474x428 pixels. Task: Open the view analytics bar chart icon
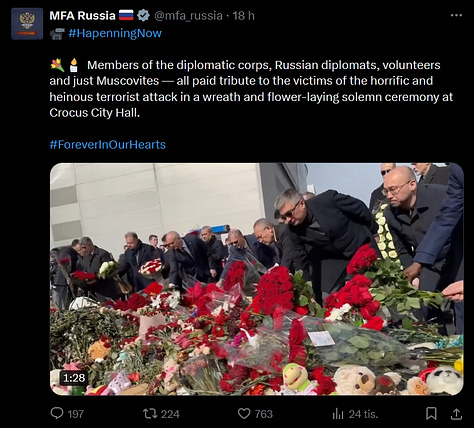click(338, 414)
